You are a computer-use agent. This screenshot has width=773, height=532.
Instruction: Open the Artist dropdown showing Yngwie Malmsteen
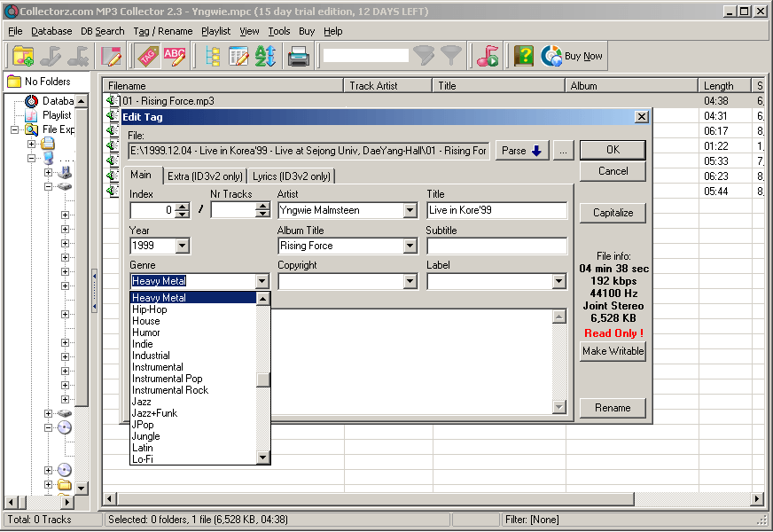coord(410,211)
